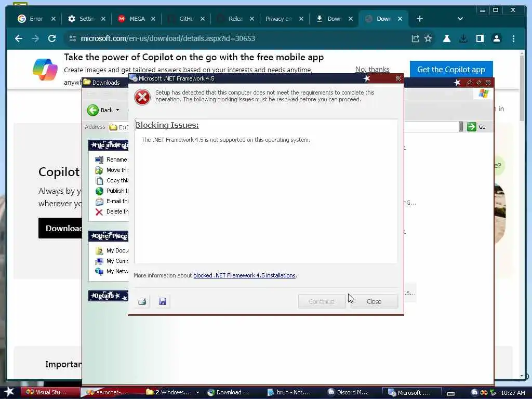Click the URL address bar in Chrome
The width and height of the screenshot is (532, 399).
[237, 38]
